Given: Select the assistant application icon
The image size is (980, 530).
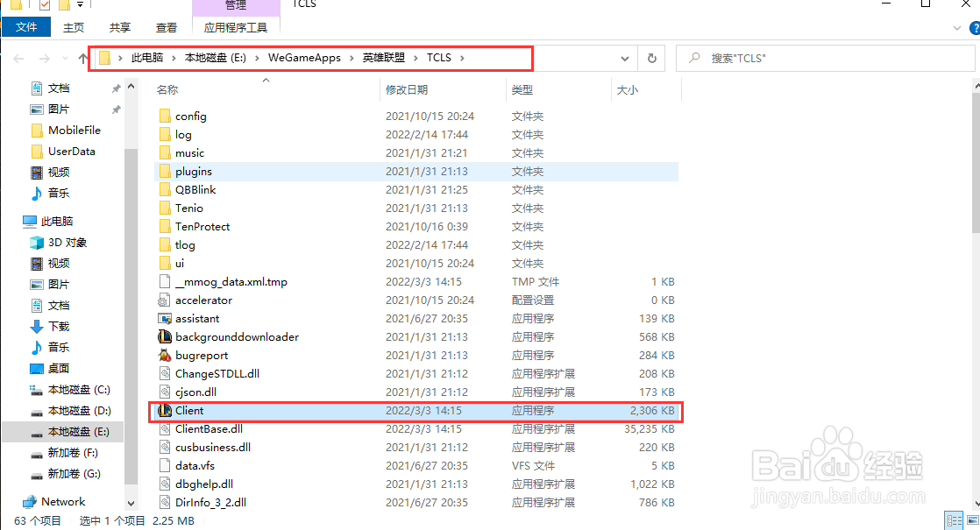Looking at the screenshot, I should (165, 318).
